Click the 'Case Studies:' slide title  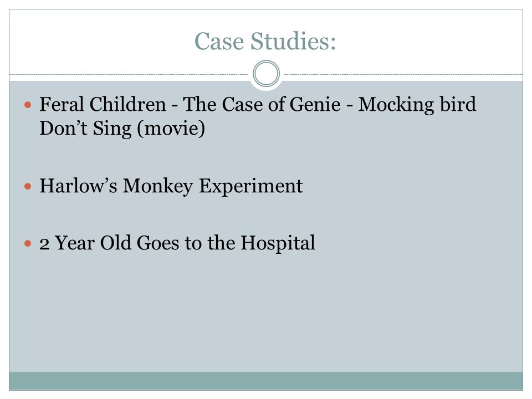tap(265, 42)
